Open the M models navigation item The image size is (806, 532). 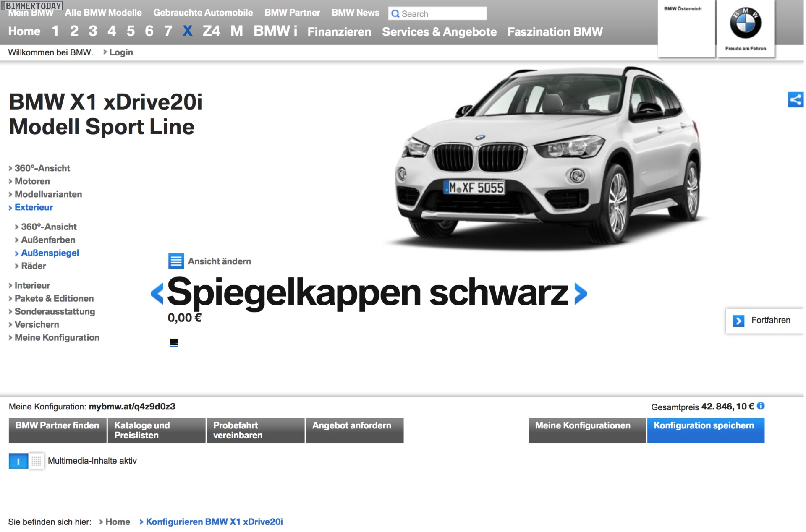pyautogui.click(x=237, y=31)
